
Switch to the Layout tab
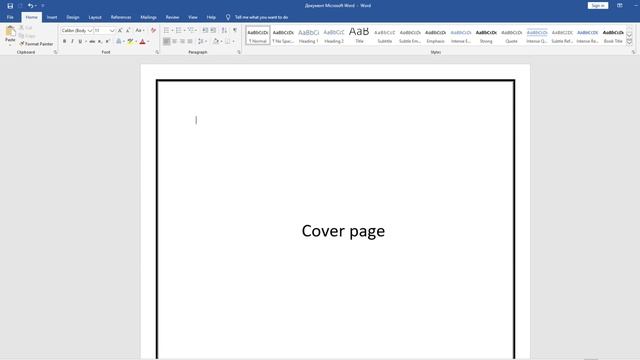pos(95,17)
